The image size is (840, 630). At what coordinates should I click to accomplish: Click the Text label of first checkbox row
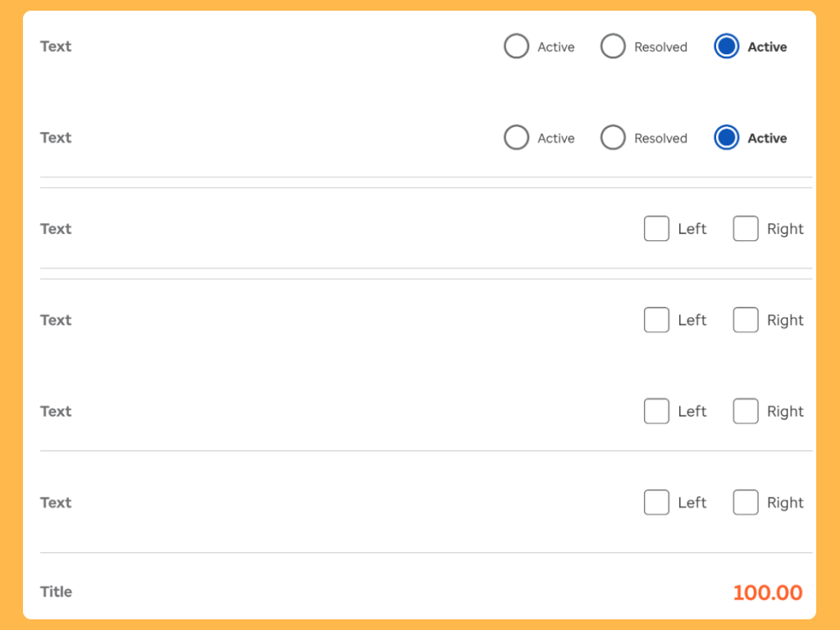56,229
